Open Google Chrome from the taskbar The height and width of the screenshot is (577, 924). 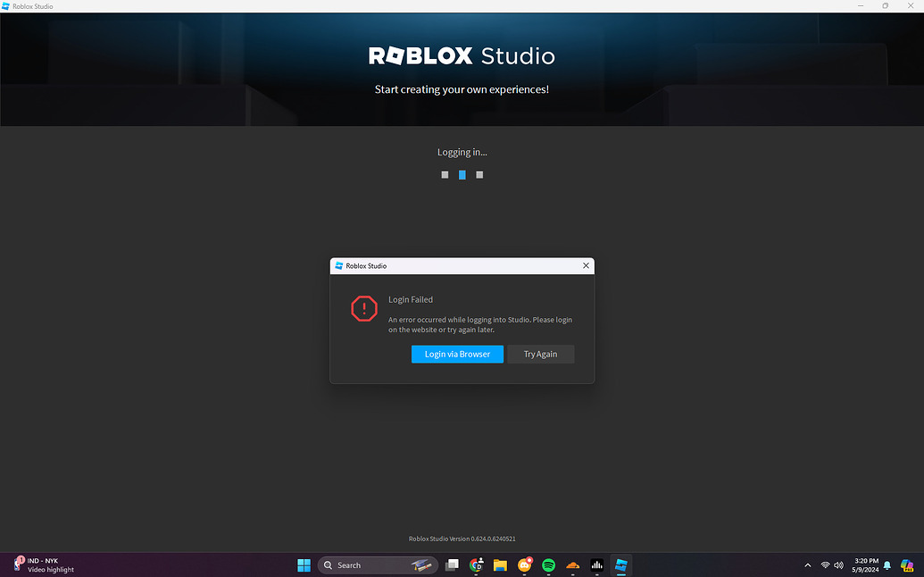[x=476, y=564]
